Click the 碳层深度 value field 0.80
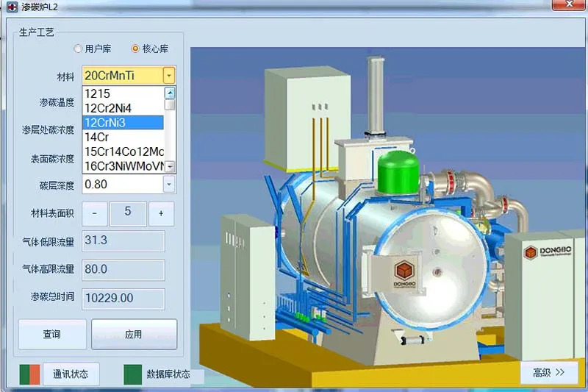 click(x=123, y=184)
